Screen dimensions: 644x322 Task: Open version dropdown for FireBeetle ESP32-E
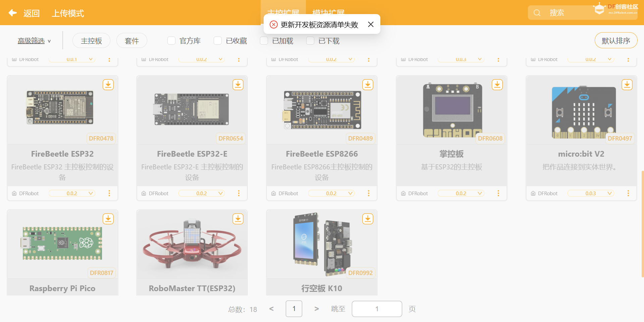(x=202, y=193)
